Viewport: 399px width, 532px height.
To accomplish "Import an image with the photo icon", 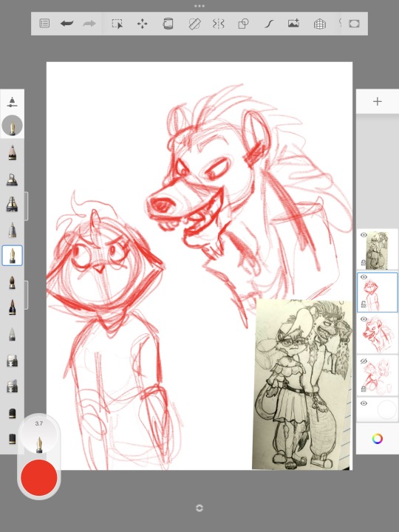I will (293, 24).
